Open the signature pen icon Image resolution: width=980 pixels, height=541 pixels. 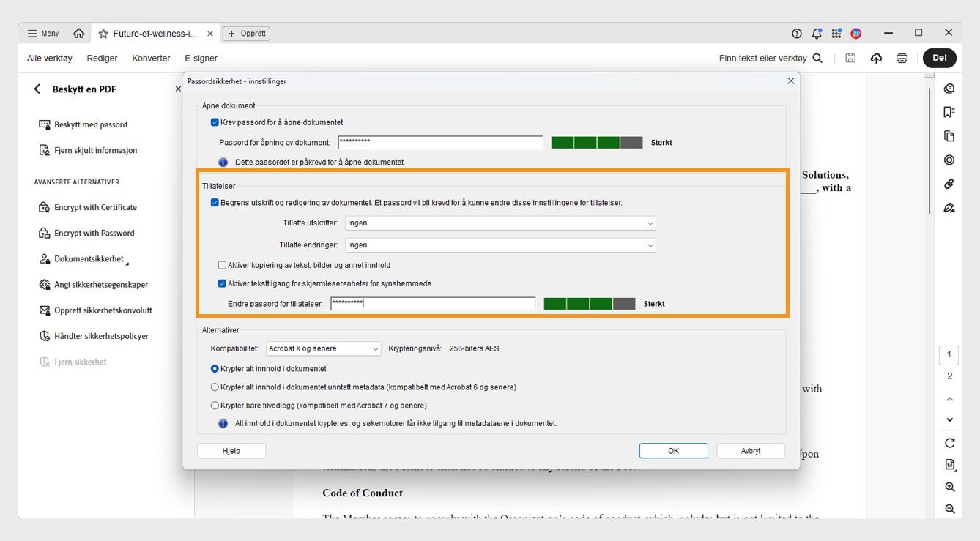949,208
